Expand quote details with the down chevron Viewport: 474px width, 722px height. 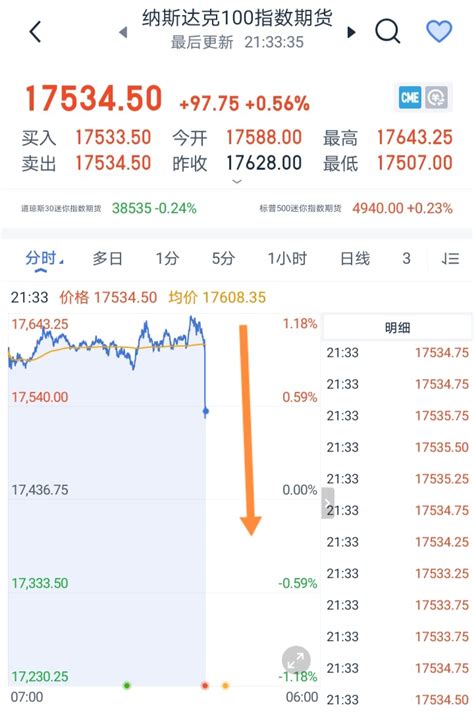[237, 181]
